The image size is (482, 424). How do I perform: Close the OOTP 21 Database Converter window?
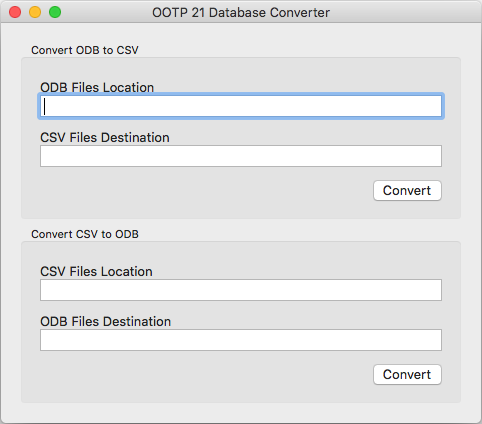(x=15, y=12)
